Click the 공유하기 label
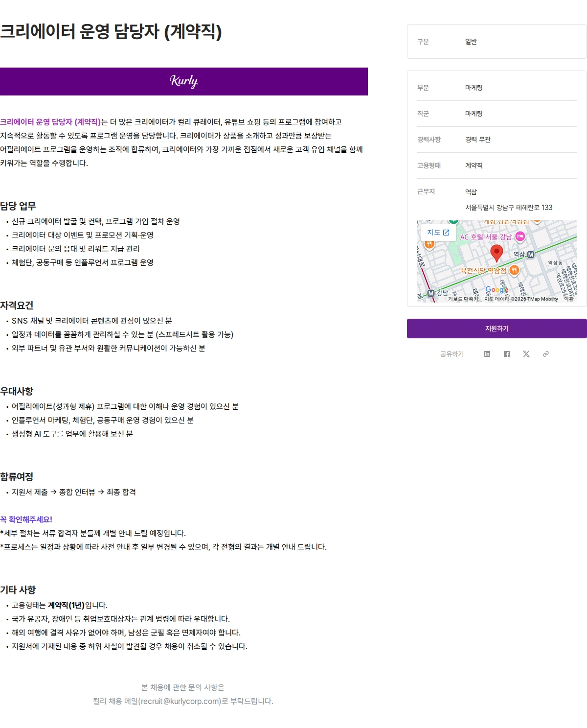 (x=452, y=354)
